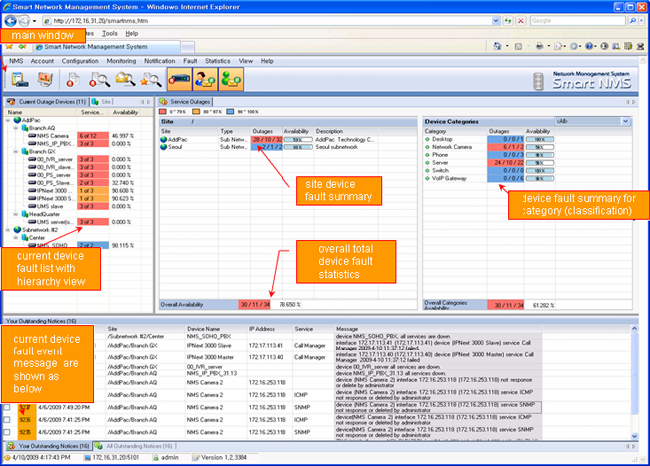Tick the checkbox of the last notice row
This screenshot has height=466, width=650.
pos(8,432)
